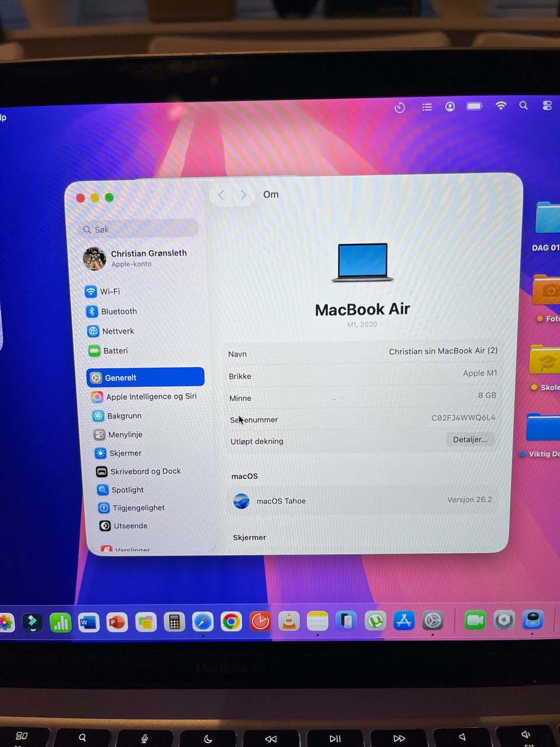Launch Google Chrome from the Dock
The height and width of the screenshot is (747, 560).
(231, 622)
